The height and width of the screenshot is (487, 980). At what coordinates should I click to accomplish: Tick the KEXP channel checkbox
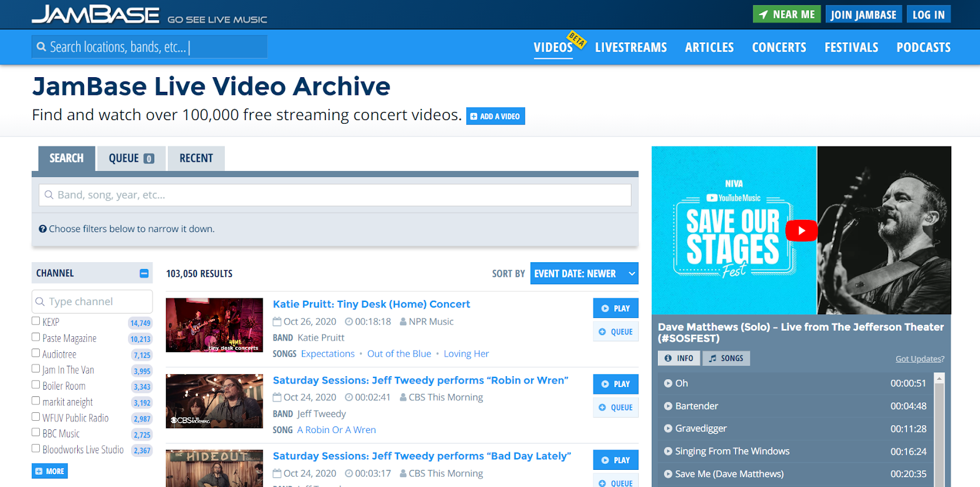tap(36, 321)
